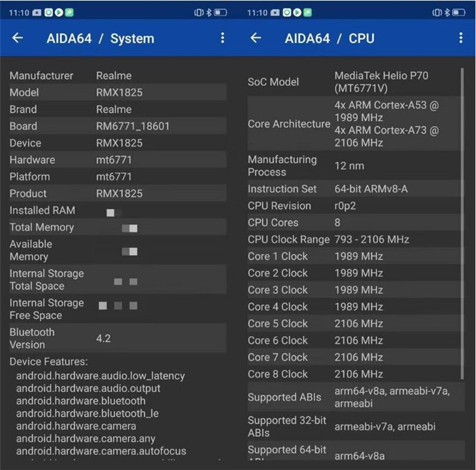The height and width of the screenshot is (470, 476).
Task: Select CPU Revision r0p2 row
Action: (356, 206)
